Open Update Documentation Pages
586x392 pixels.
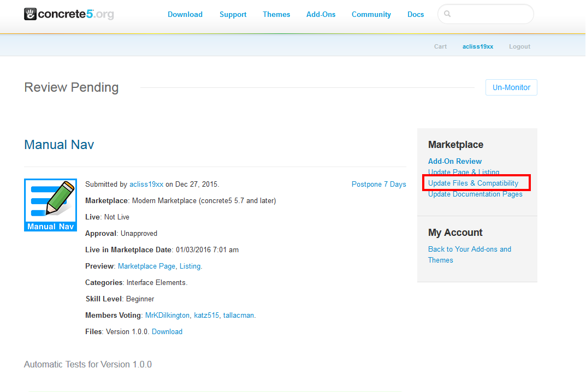click(x=475, y=194)
